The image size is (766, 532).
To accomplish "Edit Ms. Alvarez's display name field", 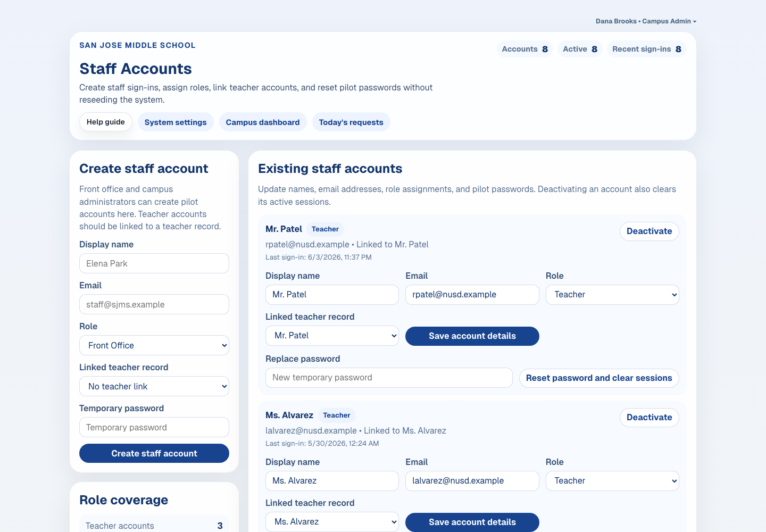I will click(332, 481).
